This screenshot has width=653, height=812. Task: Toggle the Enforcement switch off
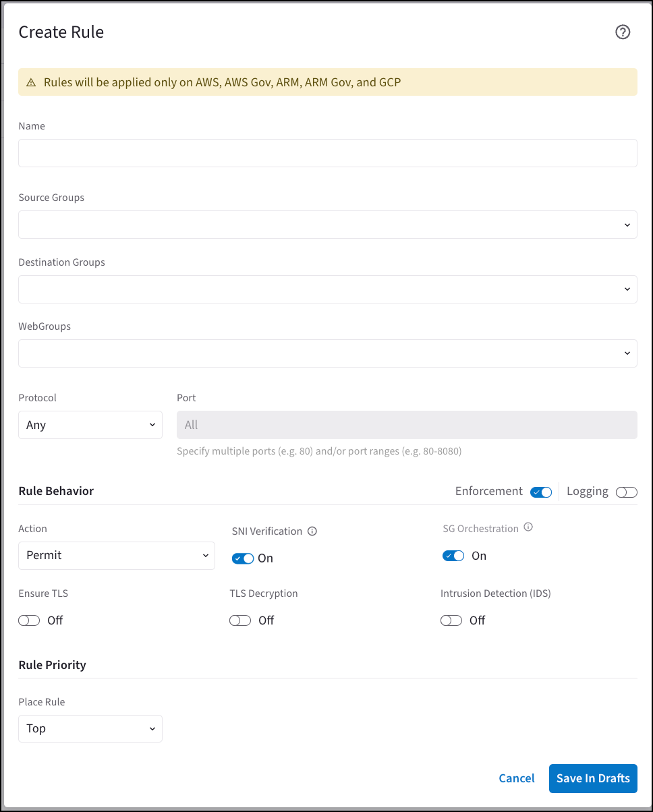[541, 492]
